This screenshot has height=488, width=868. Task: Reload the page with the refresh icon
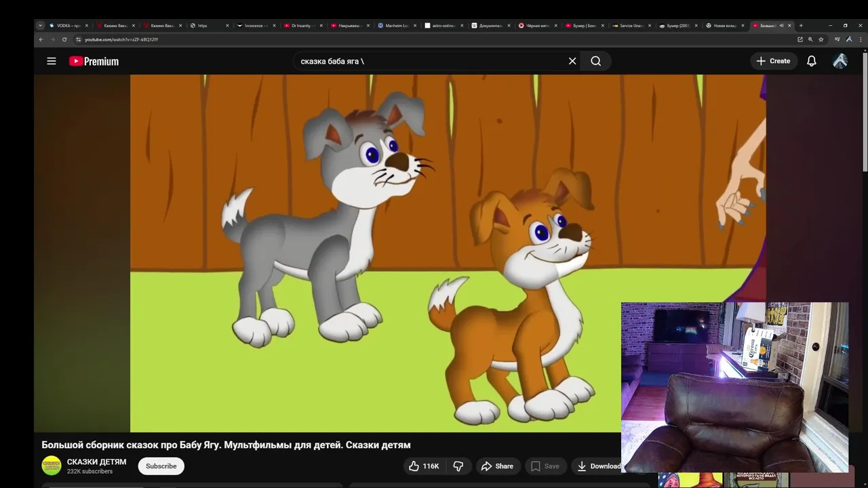click(64, 39)
